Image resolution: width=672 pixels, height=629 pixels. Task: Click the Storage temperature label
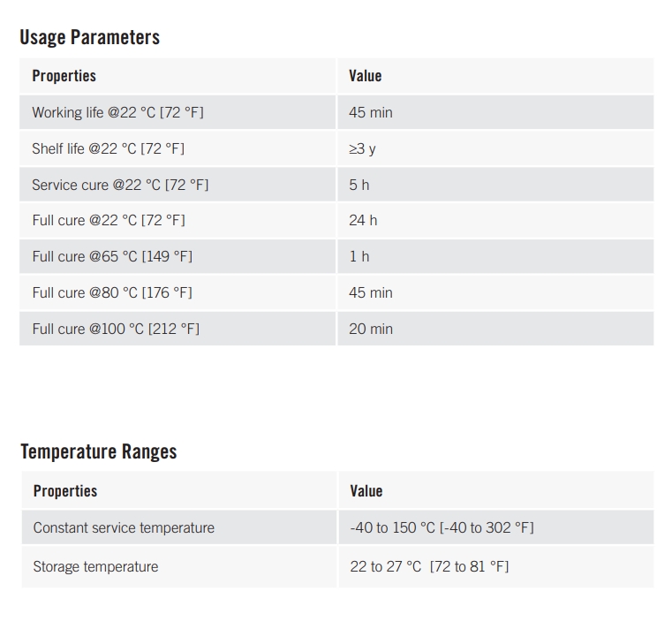tap(95, 566)
